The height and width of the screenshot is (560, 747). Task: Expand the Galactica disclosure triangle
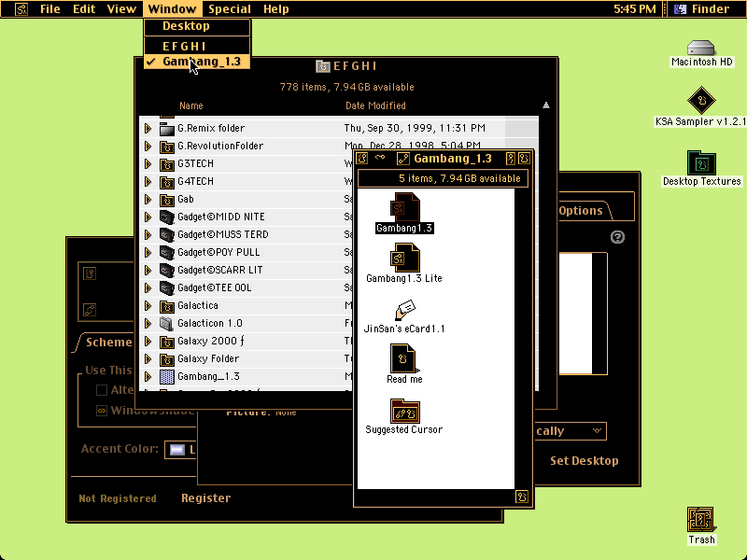[x=148, y=306]
